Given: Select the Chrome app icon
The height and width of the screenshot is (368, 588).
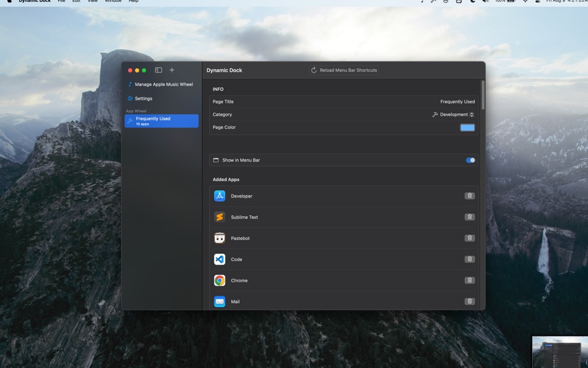Looking at the screenshot, I should coord(220,280).
